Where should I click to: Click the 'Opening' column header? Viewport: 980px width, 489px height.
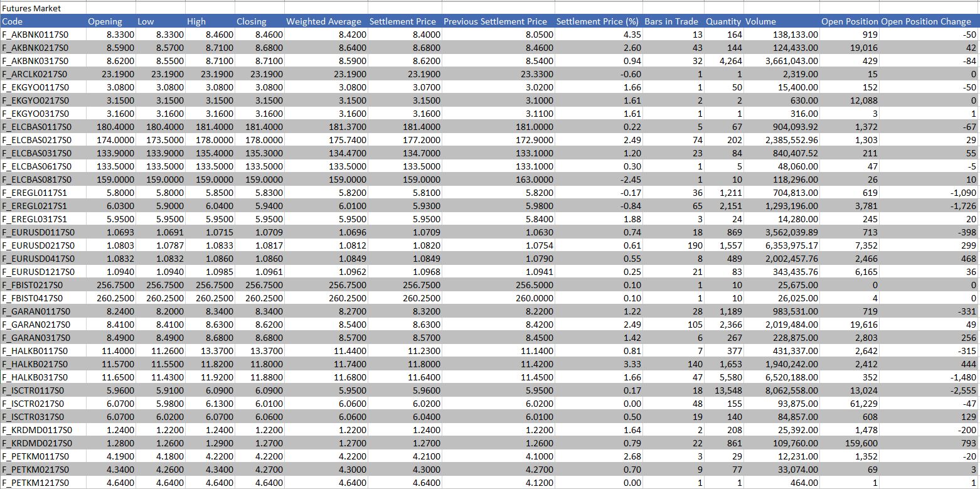[x=110, y=21]
